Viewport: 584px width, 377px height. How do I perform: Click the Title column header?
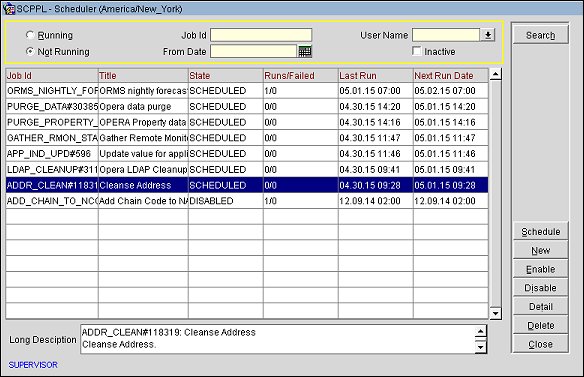pyautogui.click(x=143, y=76)
